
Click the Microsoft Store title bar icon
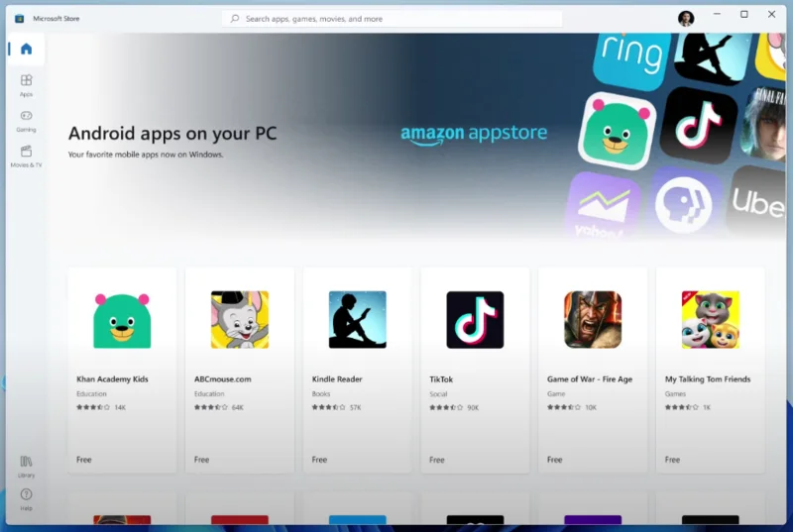(x=19, y=18)
